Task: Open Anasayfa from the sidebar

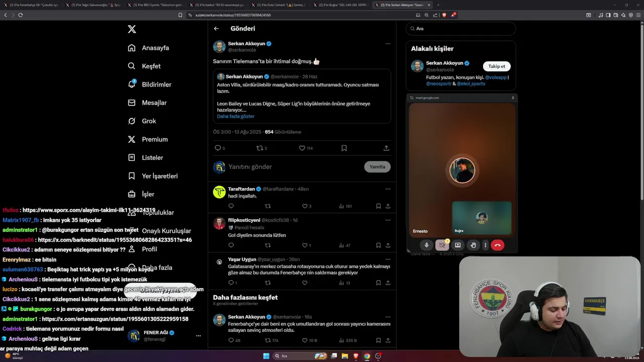Action: 148,48
